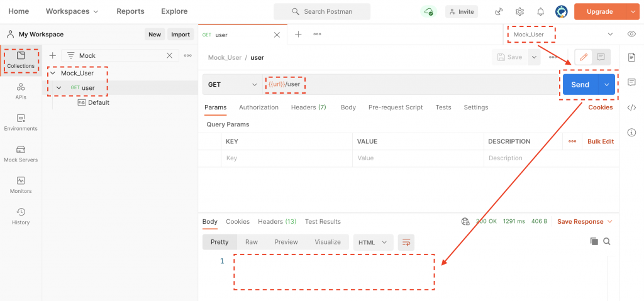Screen dimensions: 644x301
Task: Switch response view to Preview
Action: [286, 242]
